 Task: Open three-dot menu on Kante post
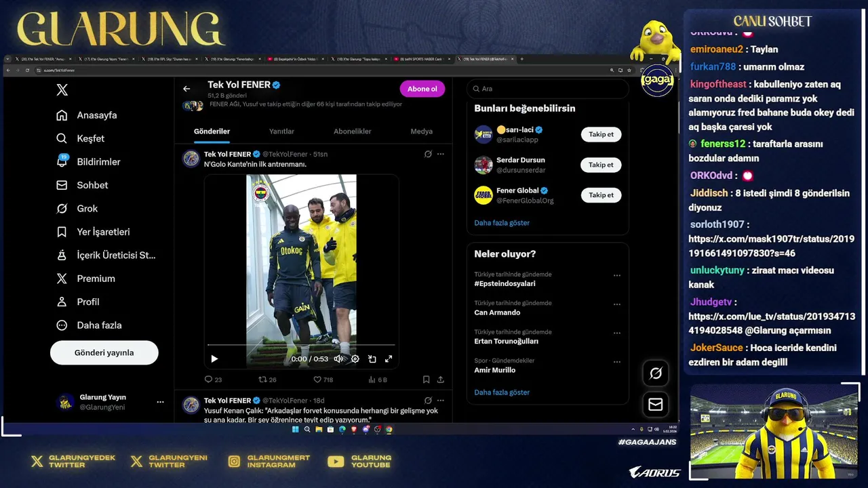pyautogui.click(x=441, y=155)
